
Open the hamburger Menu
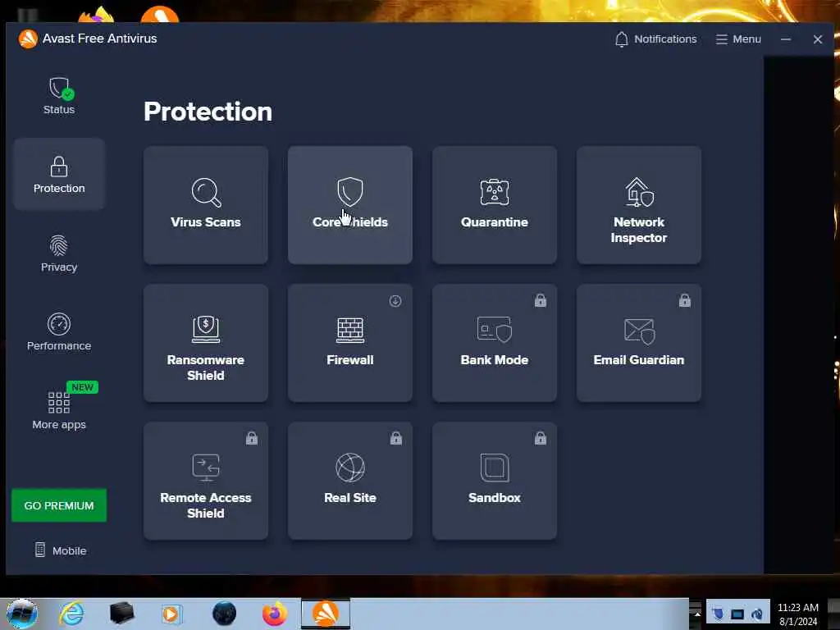tap(738, 39)
